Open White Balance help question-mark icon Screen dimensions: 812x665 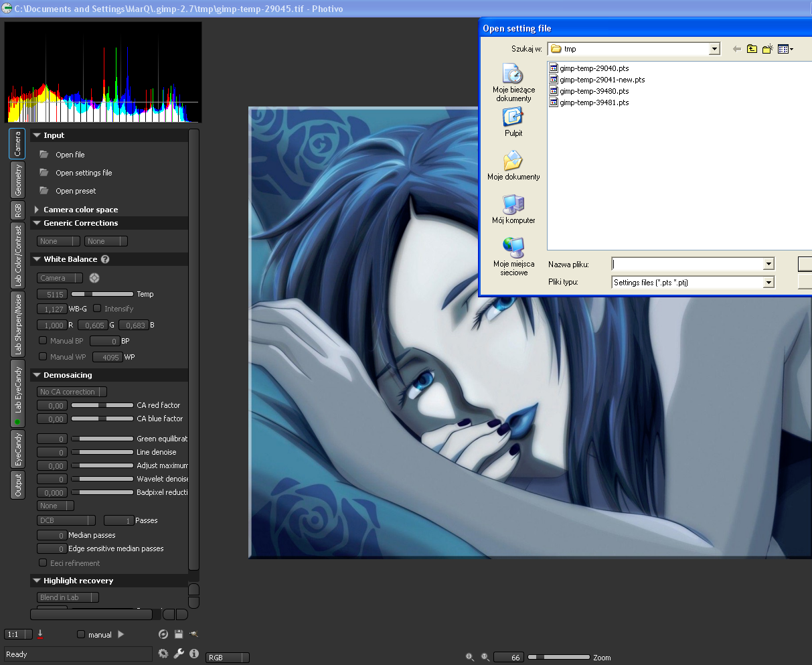click(105, 259)
